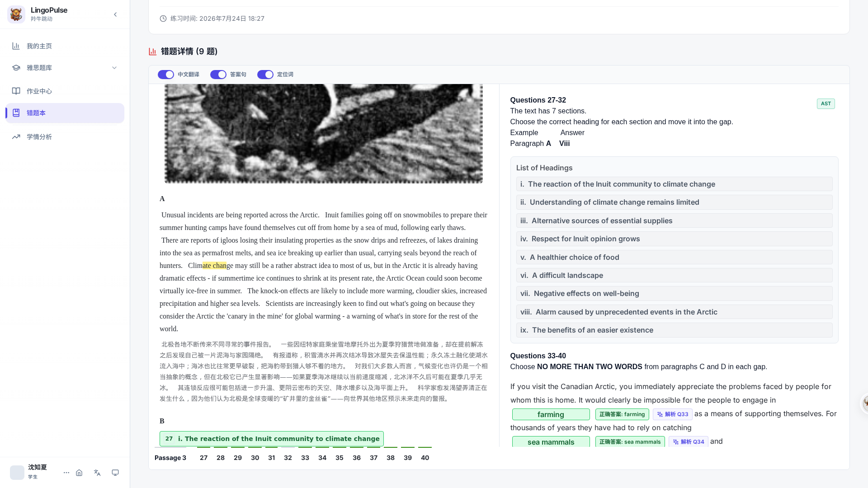Open 学情分析 in the sidebar
868x488 pixels.
tap(65, 137)
